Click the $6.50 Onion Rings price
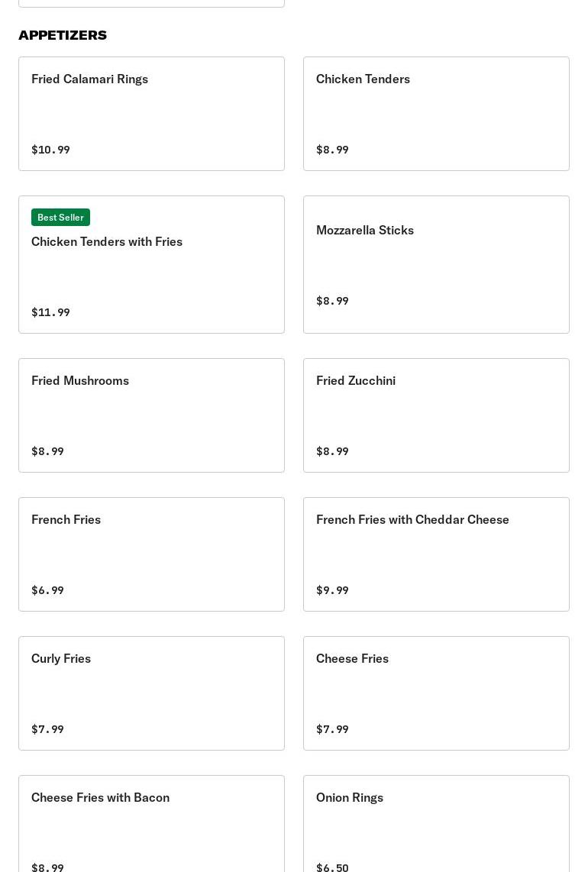The height and width of the screenshot is (872, 588). coord(332,867)
